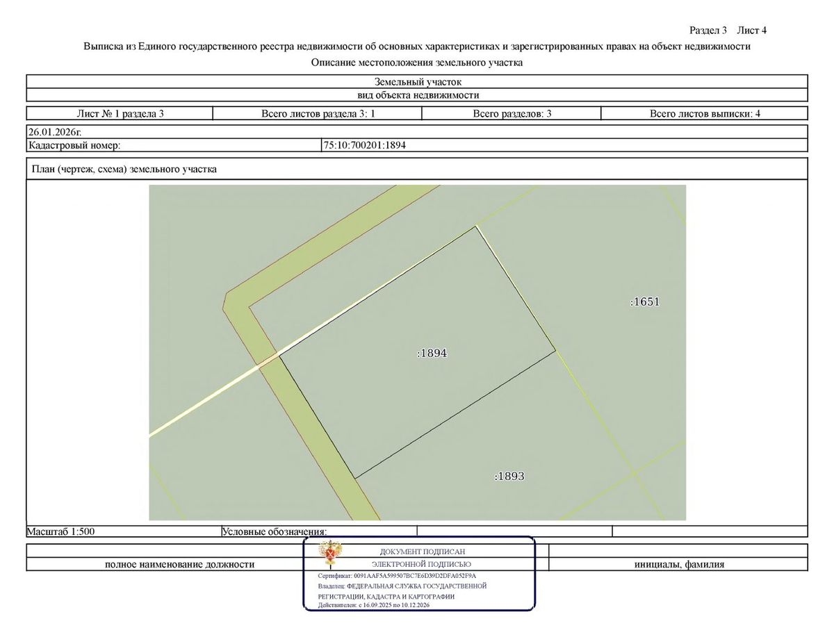The height and width of the screenshot is (644, 834).
Task: Click the 'РЕГИСТРАЦИИ, КАДАСТРА И КАРТОГРАФИИ' line
Action: [x=386, y=597]
